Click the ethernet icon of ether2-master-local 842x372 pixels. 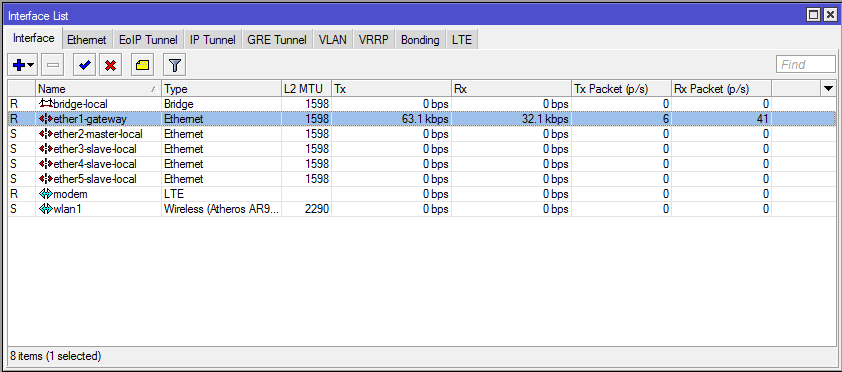pyautogui.click(x=46, y=134)
